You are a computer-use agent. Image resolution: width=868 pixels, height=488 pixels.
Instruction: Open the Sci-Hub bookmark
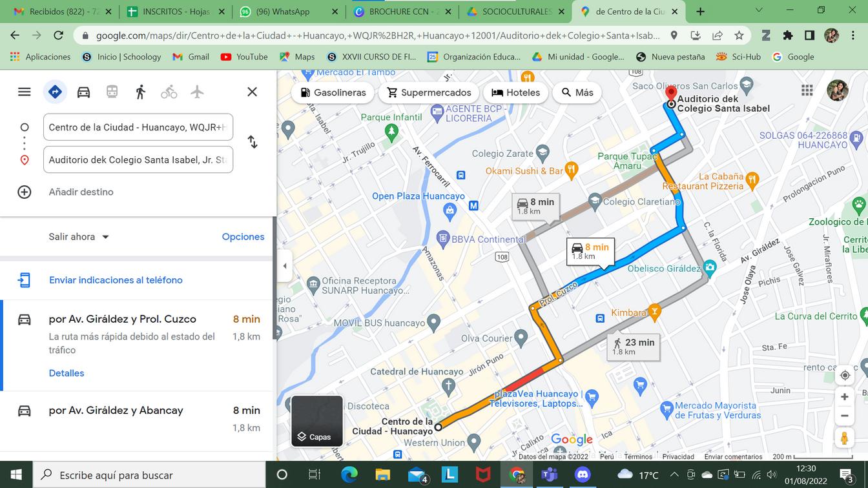[739, 57]
